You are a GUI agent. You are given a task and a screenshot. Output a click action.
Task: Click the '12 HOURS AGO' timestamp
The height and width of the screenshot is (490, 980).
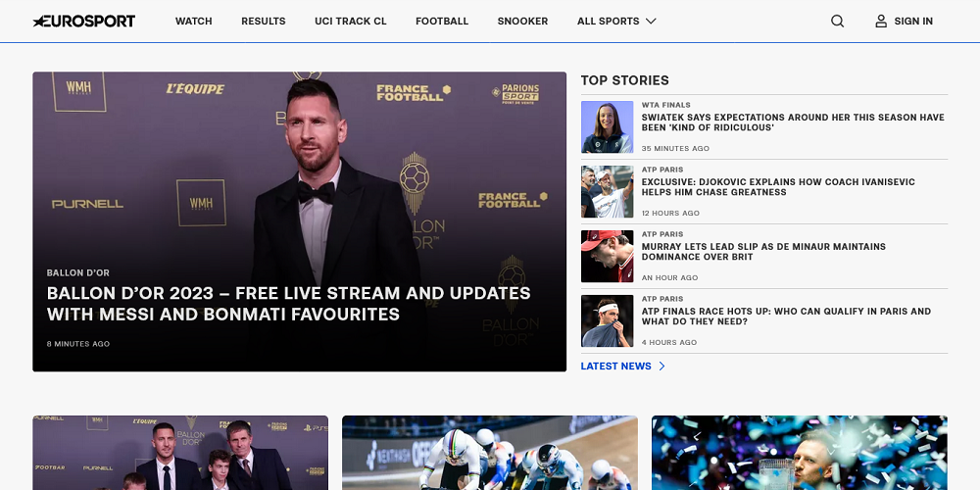(670, 213)
